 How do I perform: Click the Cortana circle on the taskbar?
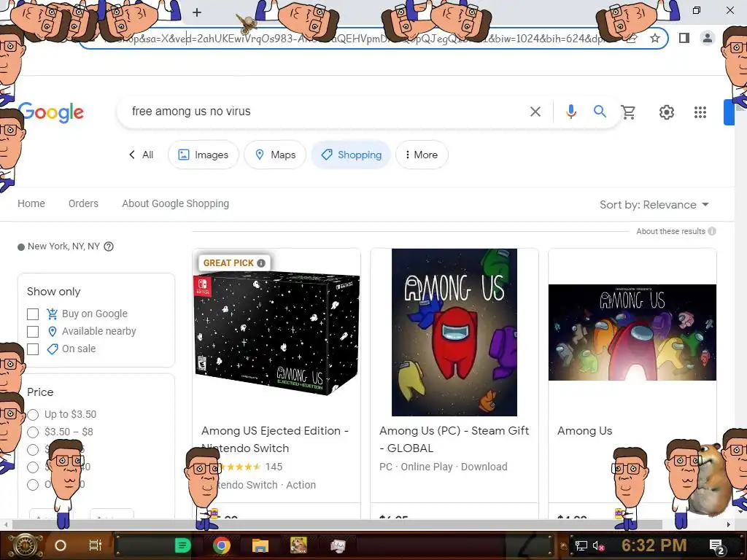pos(61,545)
